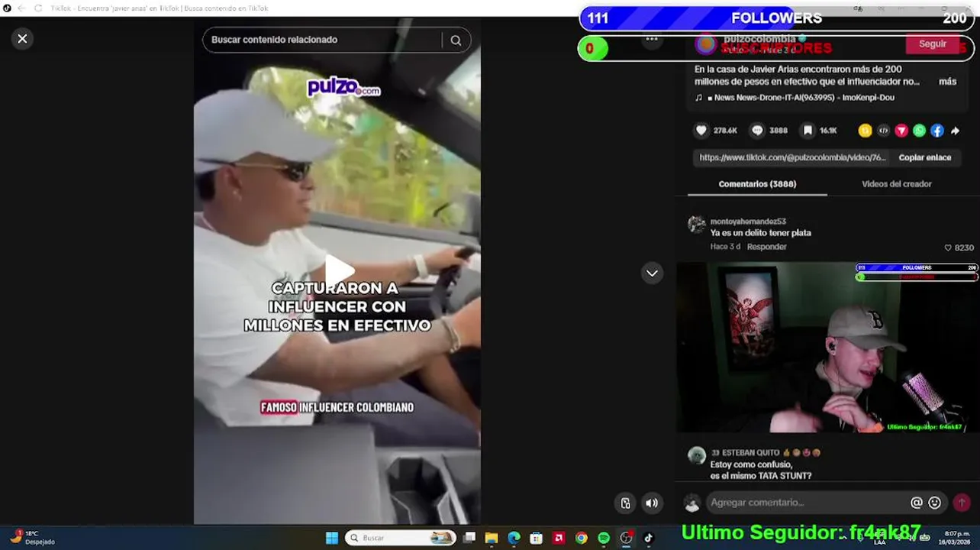Image resolution: width=980 pixels, height=550 pixels.
Task: Open the pulzocolombia username link
Action: 759,39
